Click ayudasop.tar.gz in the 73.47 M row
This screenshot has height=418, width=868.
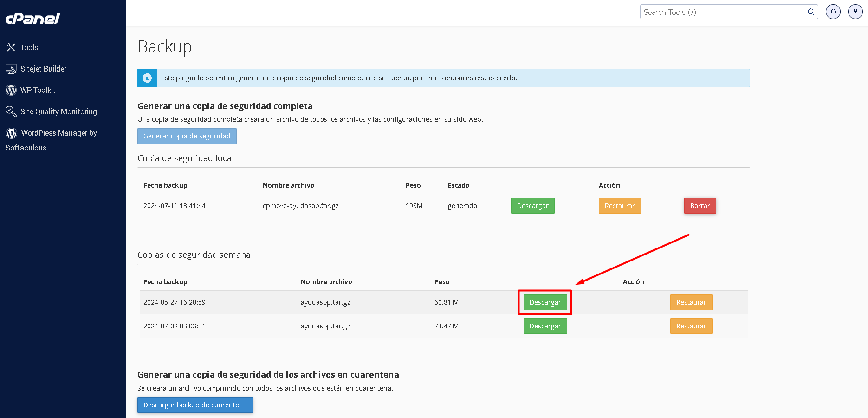(325, 326)
